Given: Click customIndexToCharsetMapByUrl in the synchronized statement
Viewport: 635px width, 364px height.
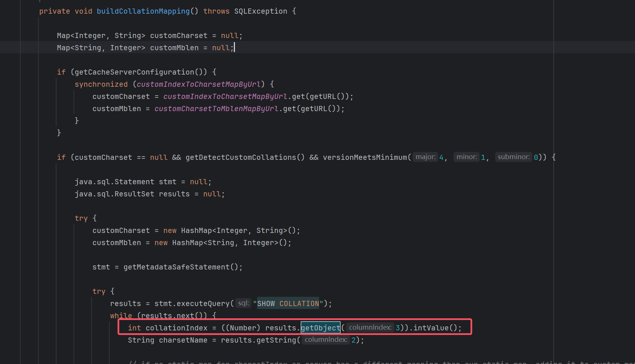Looking at the screenshot, I should coord(199,84).
